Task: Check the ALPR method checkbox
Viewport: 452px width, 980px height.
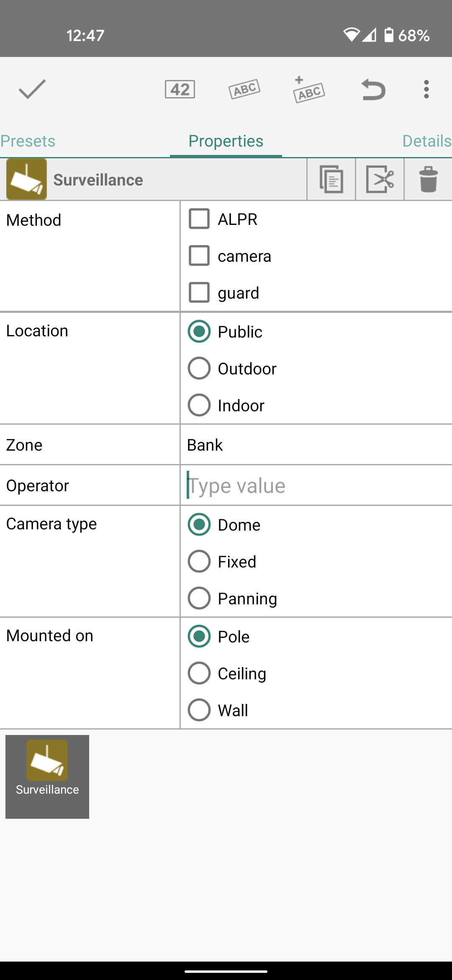Action: tap(199, 219)
